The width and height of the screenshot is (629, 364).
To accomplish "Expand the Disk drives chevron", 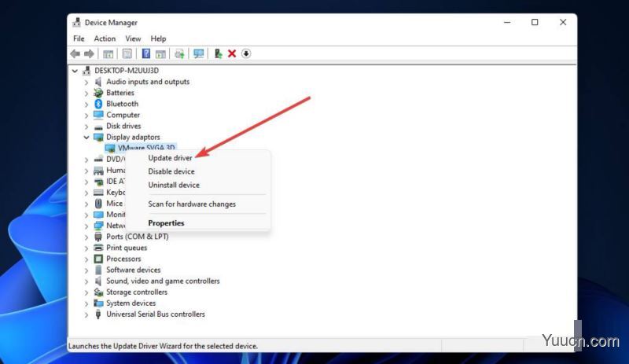I will tap(86, 126).
